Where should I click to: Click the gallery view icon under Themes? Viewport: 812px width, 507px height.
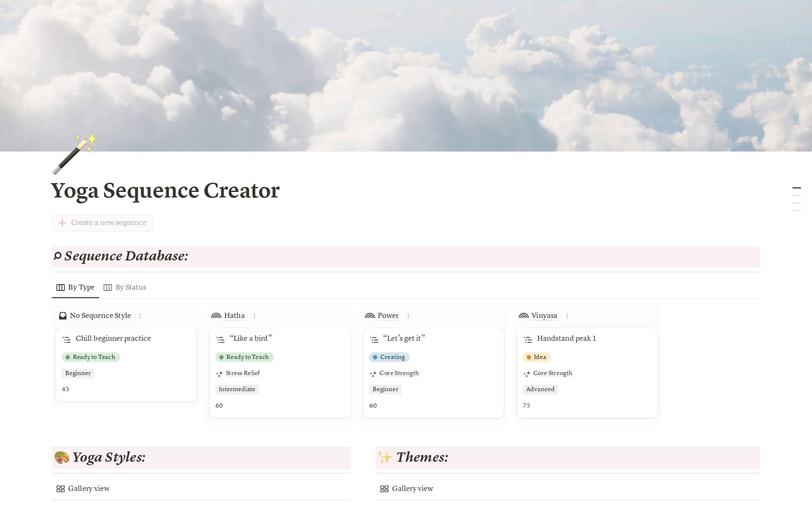point(384,488)
